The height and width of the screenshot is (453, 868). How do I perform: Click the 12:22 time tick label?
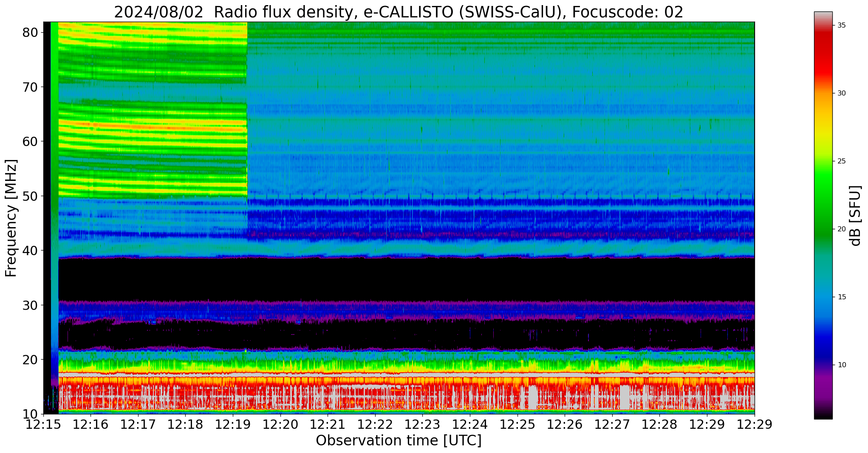(x=375, y=425)
